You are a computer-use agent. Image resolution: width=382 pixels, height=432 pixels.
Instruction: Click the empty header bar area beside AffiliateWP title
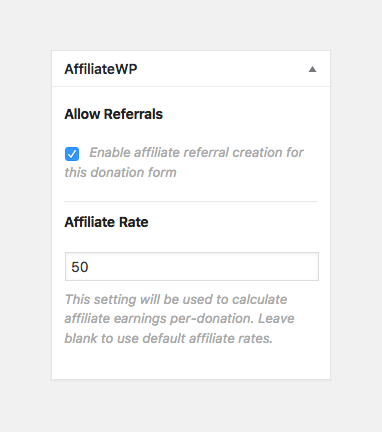click(222, 69)
